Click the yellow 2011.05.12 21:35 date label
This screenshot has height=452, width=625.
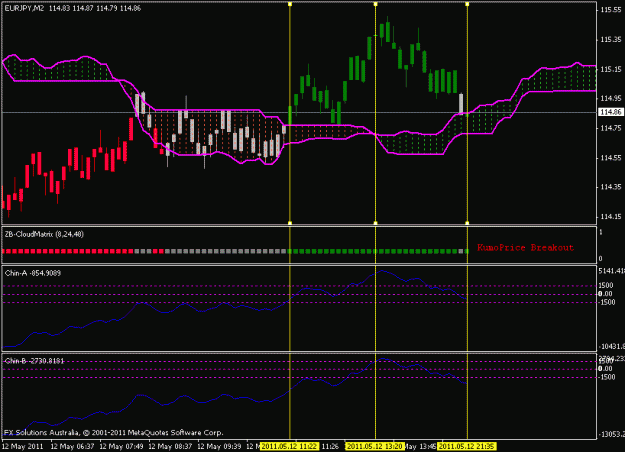(467, 446)
